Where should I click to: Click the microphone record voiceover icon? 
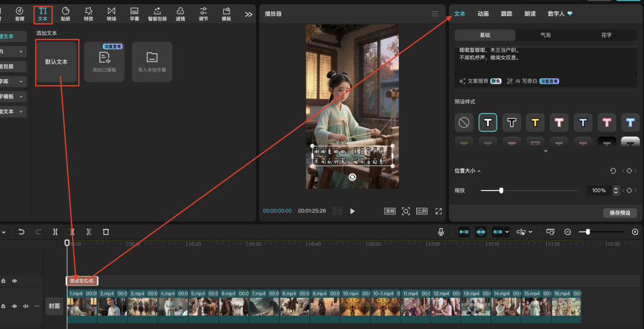coord(441,232)
